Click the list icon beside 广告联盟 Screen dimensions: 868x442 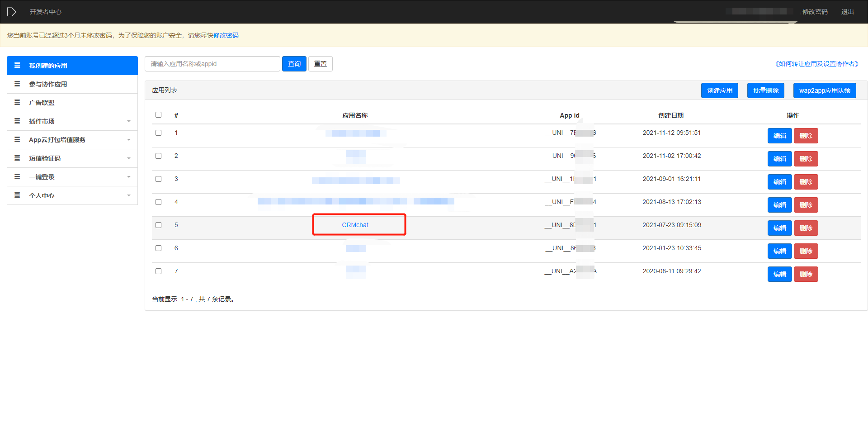pyautogui.click(x=17, y=103)
